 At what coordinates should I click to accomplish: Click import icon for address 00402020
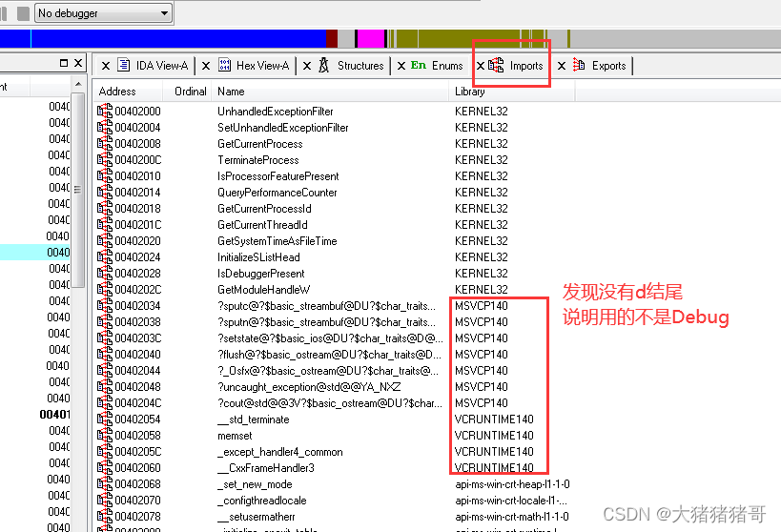[105, 240]
